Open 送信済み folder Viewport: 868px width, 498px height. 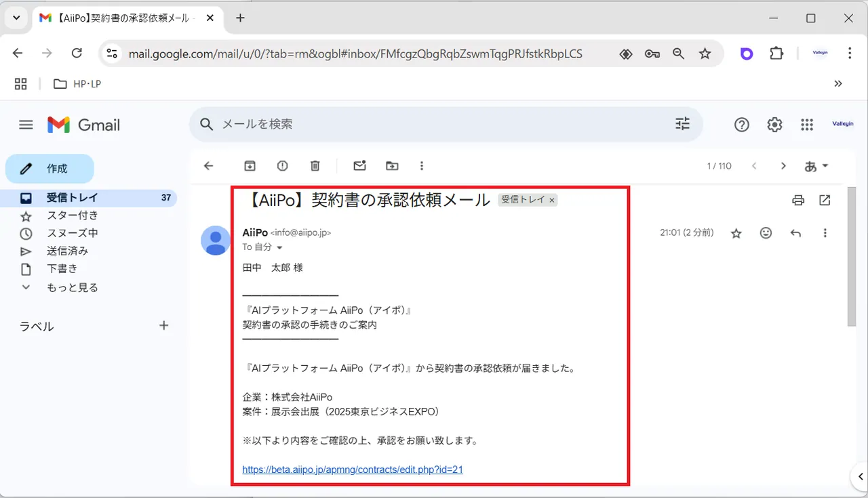(68, 251)
